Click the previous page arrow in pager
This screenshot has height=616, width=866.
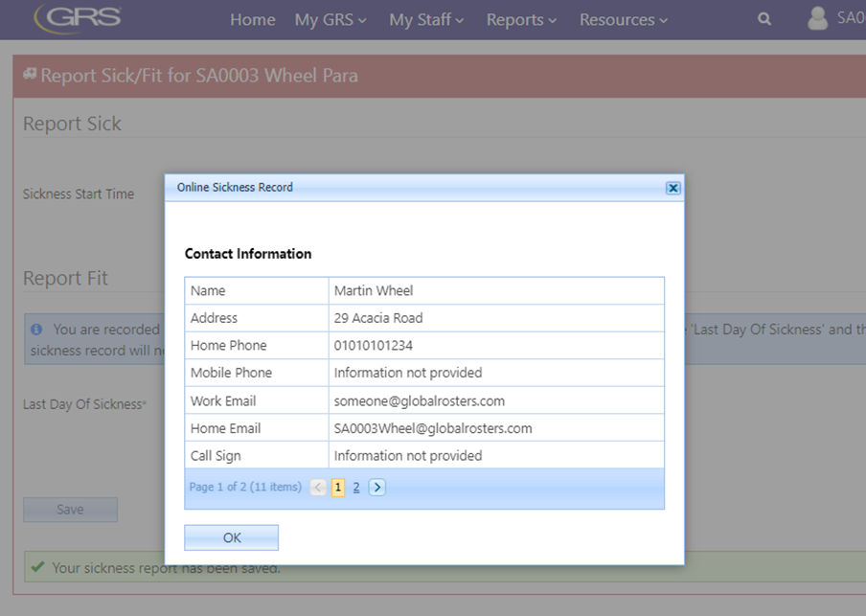(318, 488)
